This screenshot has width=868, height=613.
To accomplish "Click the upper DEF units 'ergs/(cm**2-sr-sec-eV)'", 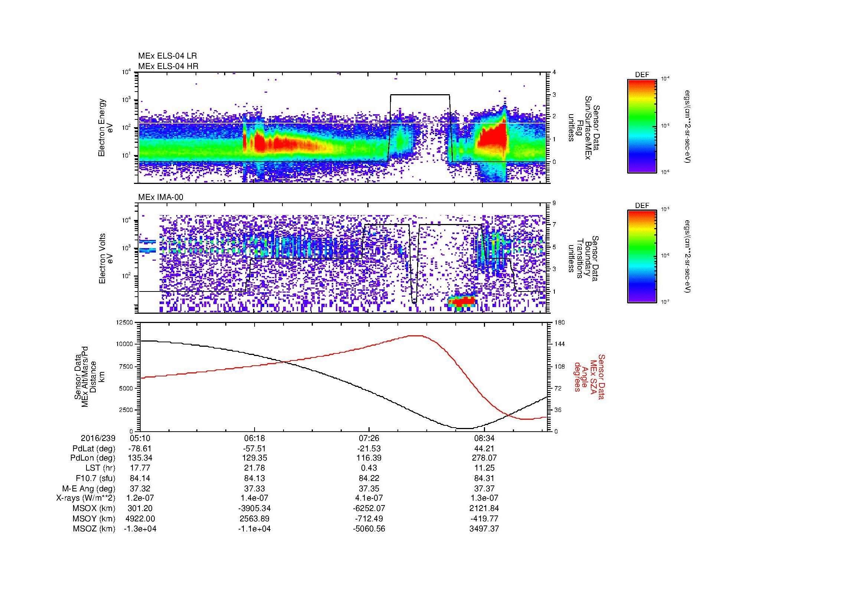I will coord(688,126).
